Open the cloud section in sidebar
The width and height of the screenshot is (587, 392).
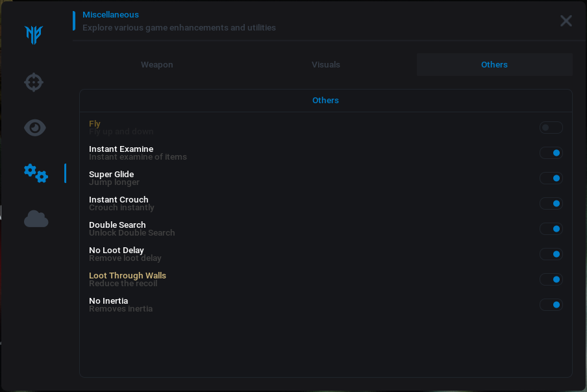[36, 219]
